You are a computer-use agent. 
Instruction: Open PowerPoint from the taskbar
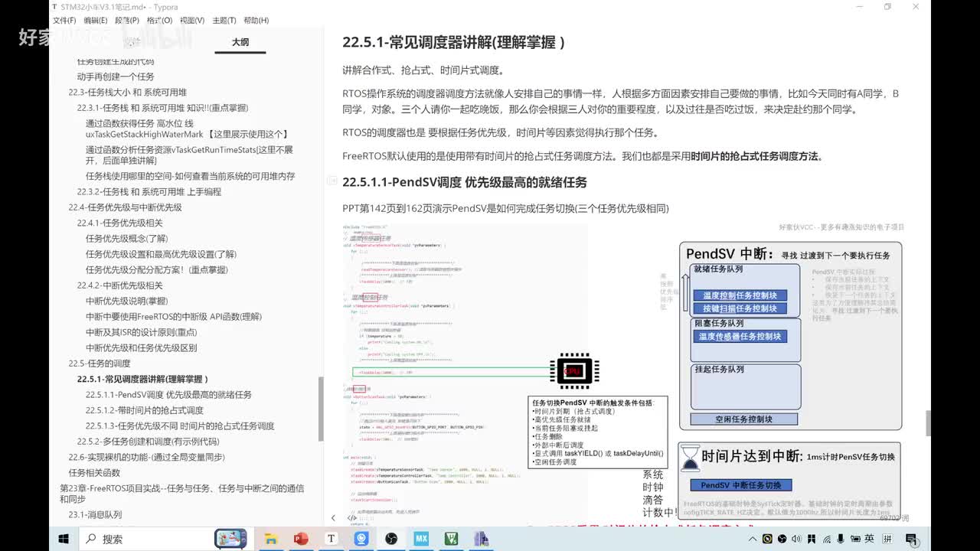click(301, 539)
